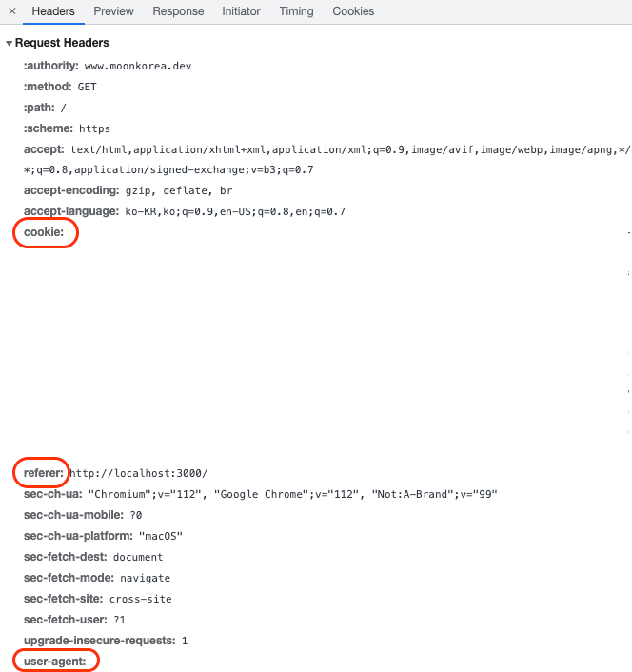Click the accept-encoding header value
The image size is (632, 672).
[x=179, y=190]
